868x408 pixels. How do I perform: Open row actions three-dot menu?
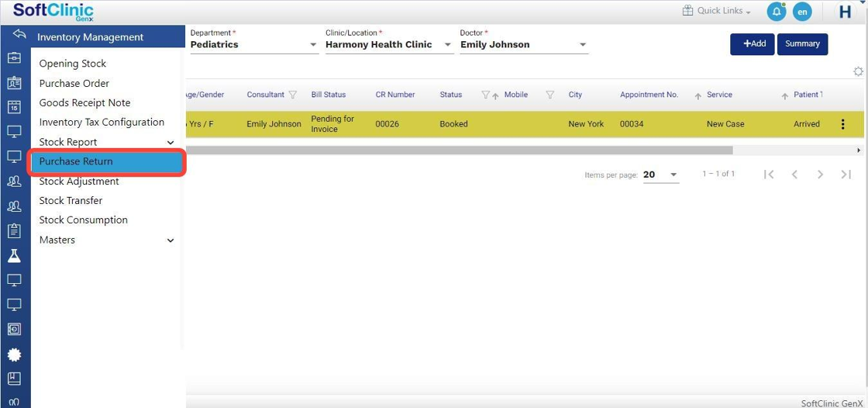842,124
